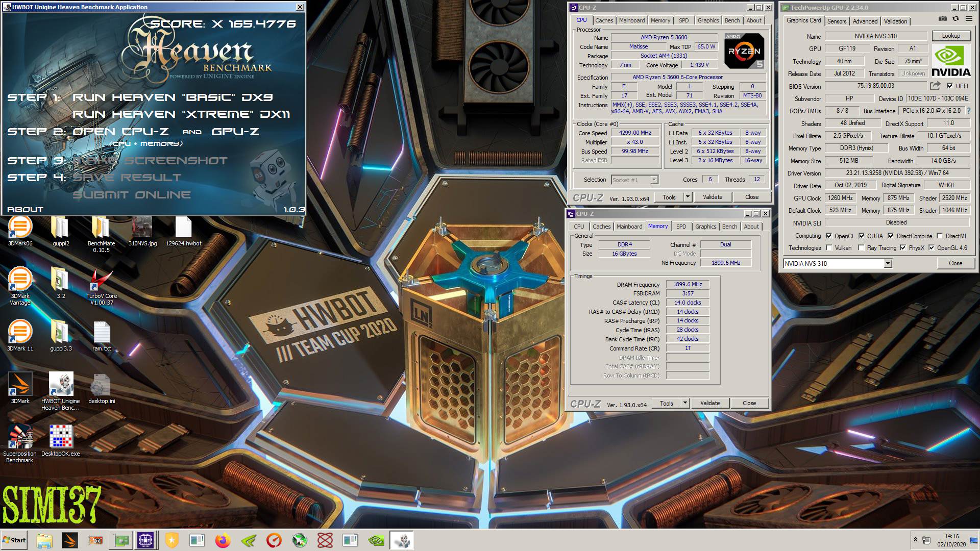Switch to the SPD tab in lower CPU-Z window
This screenshot has height=551, width=980.
[681, 227]
